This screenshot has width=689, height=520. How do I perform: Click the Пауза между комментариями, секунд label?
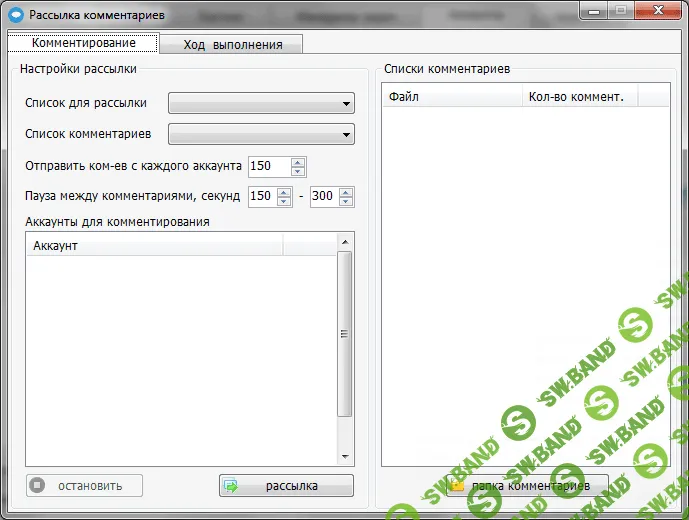133,196
